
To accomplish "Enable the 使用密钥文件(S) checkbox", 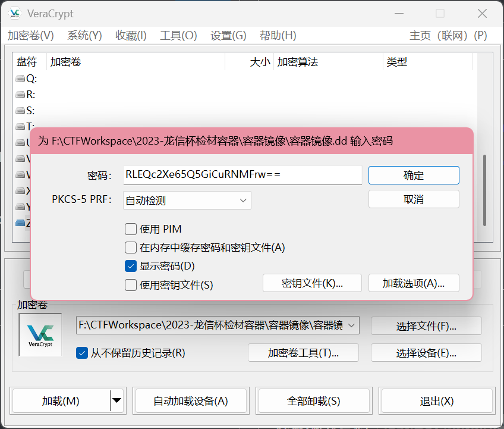I will coord(131,285).
